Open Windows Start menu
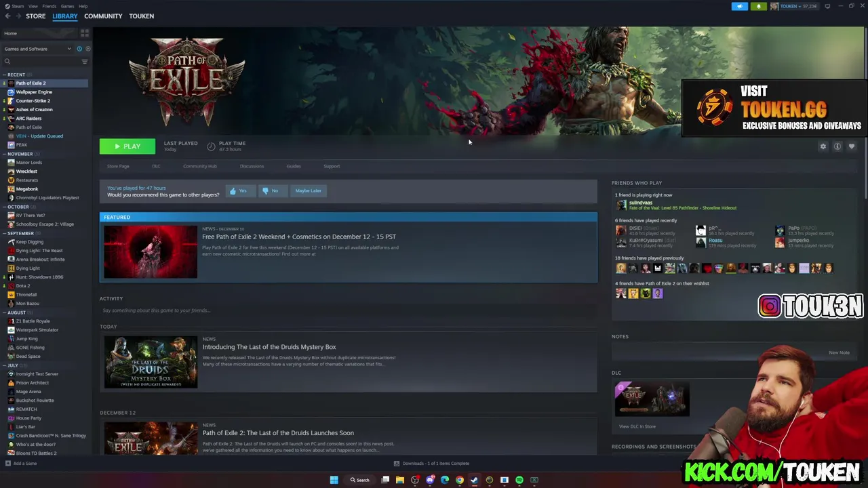Viewport: 868px width, 488px height. point(334,480)
